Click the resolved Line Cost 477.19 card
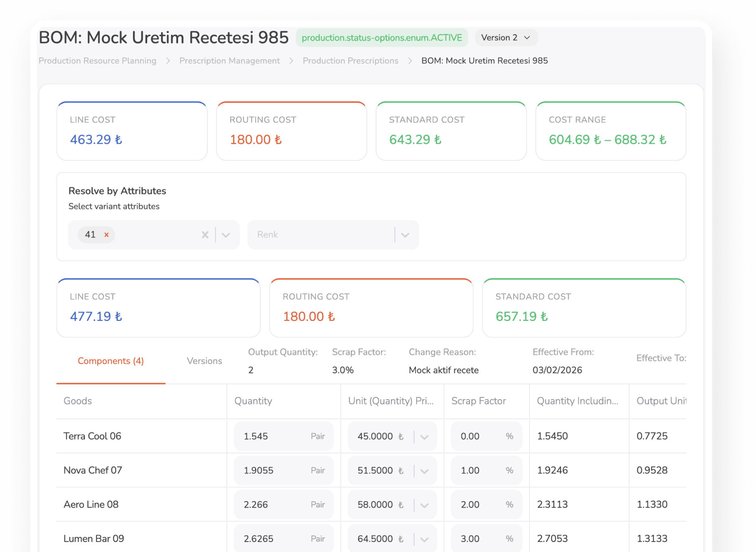 (158, 308)
